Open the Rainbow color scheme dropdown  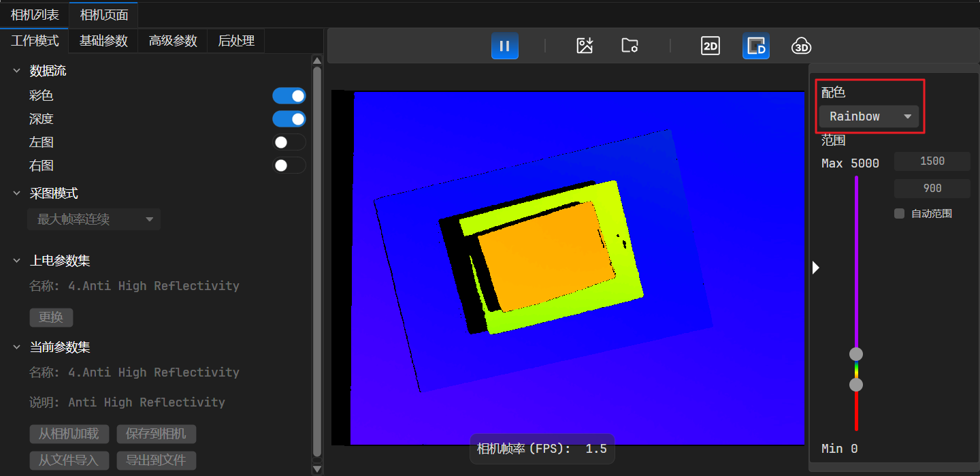[869, 116]
